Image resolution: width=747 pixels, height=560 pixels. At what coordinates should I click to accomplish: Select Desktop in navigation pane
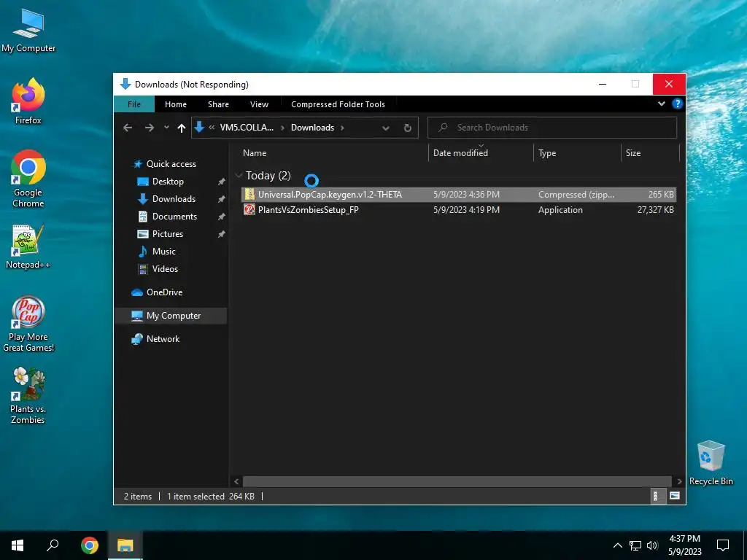tap(168, 182)
